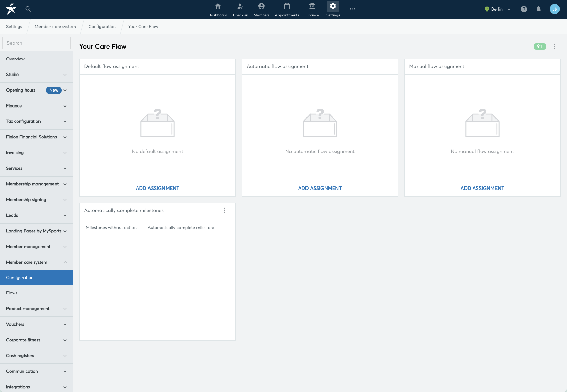Screen dimensions: 567x392
Task: Collapse Member care system section
Action: click(x=36, y=262)
